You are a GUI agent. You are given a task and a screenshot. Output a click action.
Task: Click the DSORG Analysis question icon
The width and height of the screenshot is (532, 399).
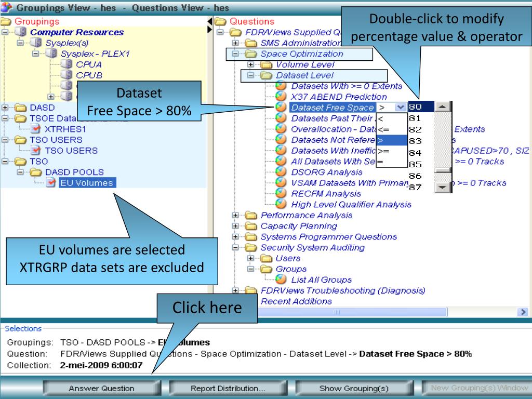[x=281, y=172]
